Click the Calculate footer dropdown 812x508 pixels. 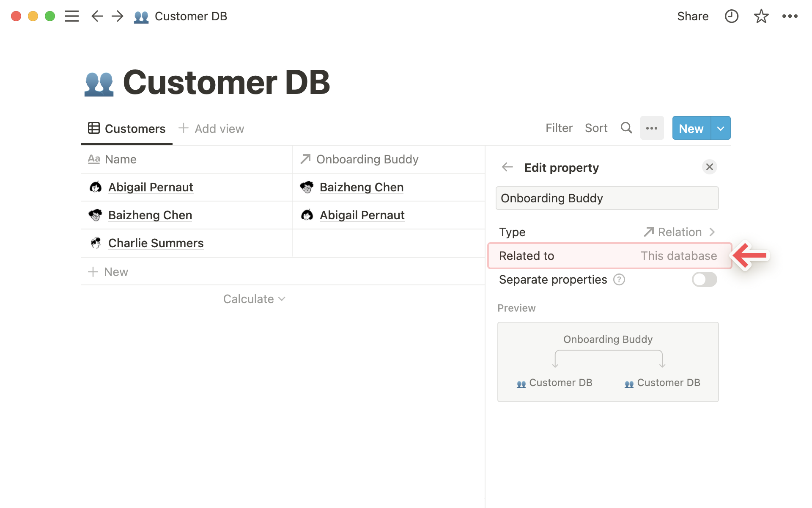pos(255,299)
